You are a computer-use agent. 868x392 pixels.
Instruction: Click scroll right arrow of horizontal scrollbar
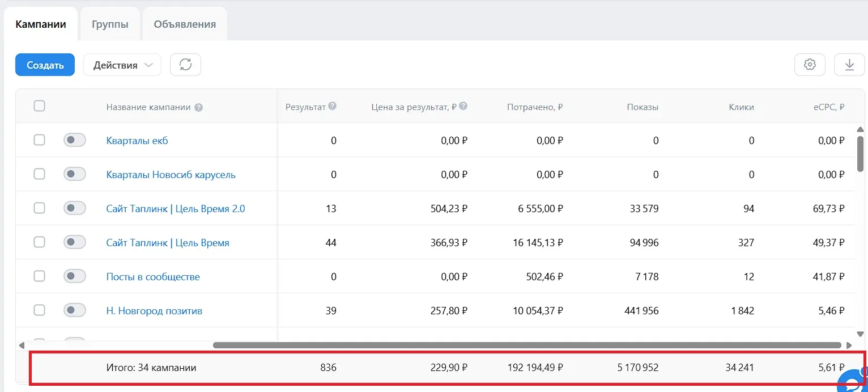pyautogui.click(x=849, y=345)
